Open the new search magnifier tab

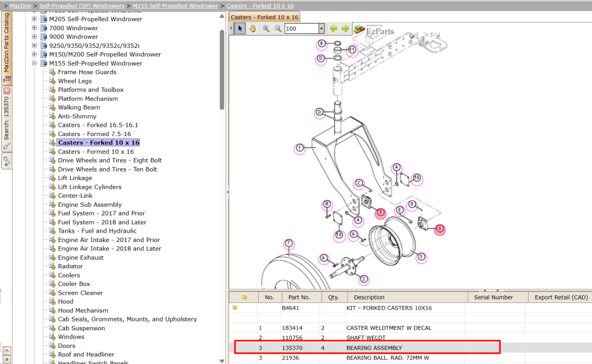point(7,162)
